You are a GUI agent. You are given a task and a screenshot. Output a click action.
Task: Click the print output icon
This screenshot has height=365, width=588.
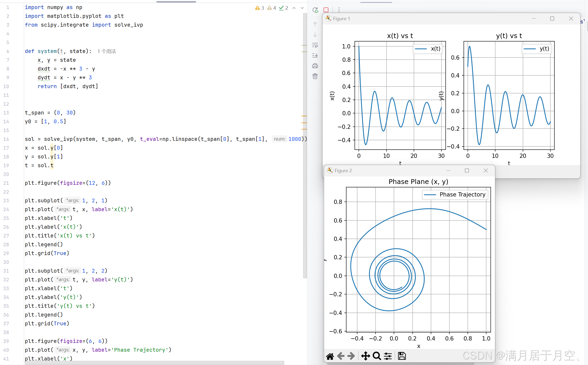(315, 66)
